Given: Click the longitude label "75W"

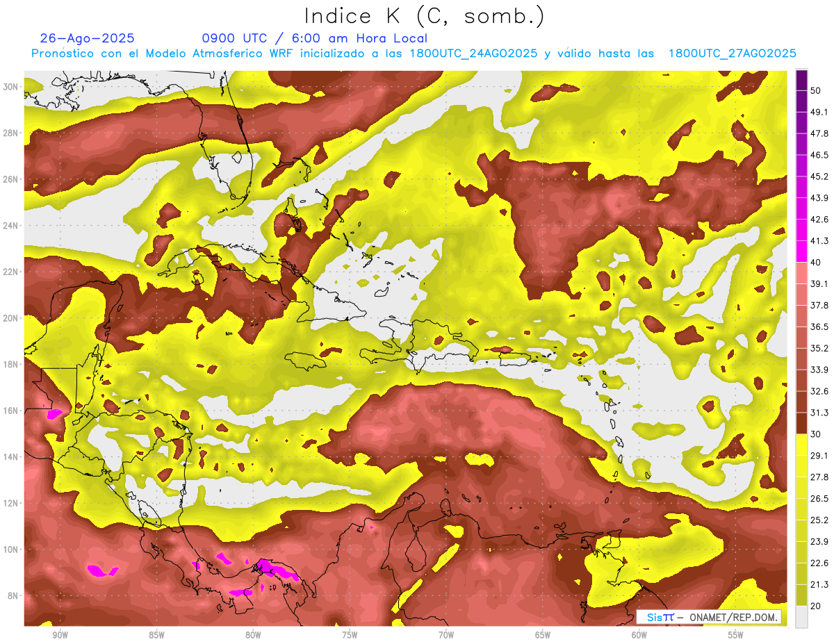Looking at the screenshot, I should 350,635.
